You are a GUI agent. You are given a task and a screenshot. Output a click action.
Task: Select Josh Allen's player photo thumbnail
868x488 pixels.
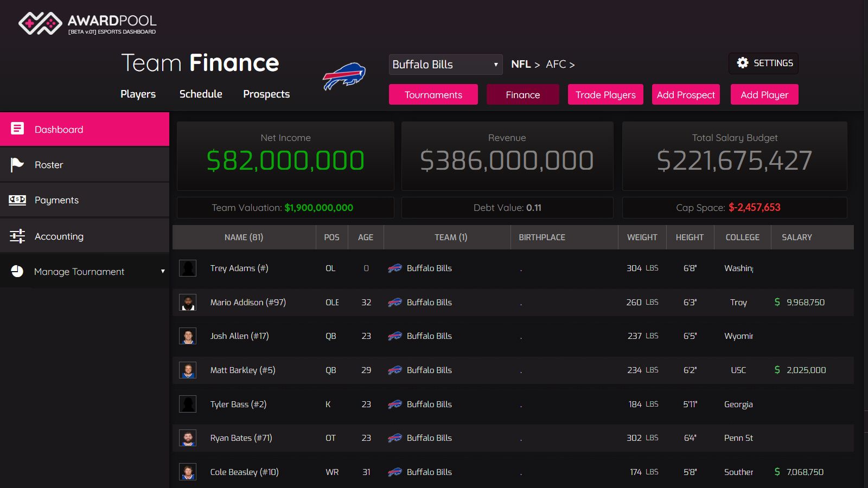tap(188, 336)
